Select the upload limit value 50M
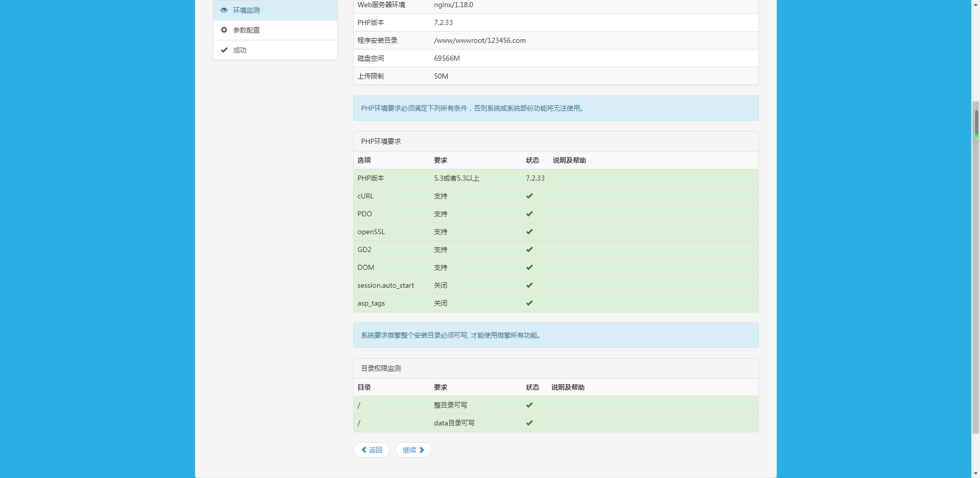980x478 pixels. tap(441, 76)
